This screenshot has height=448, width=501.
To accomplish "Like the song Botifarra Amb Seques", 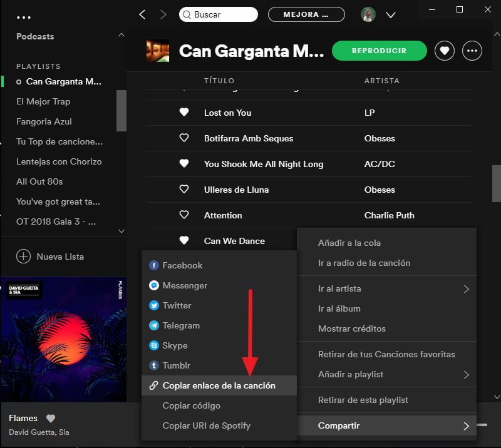I will click(184, 138).
